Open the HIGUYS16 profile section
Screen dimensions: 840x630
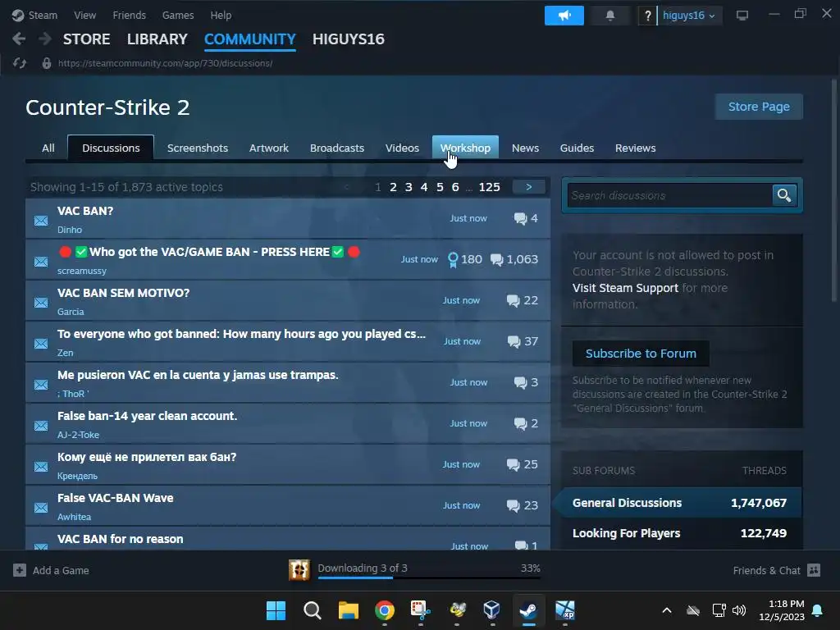348,39
